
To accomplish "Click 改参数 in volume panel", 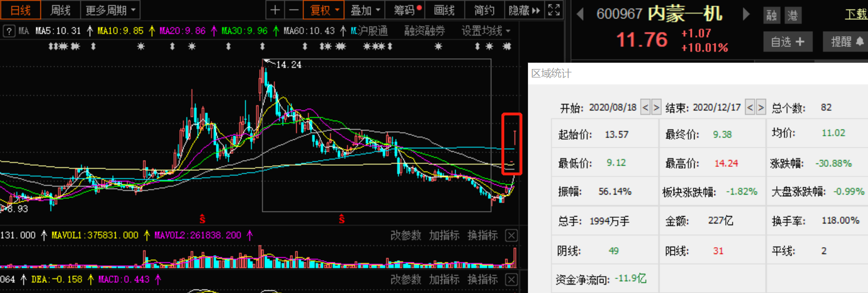I will pyautogui.click(x=406, y=235).
